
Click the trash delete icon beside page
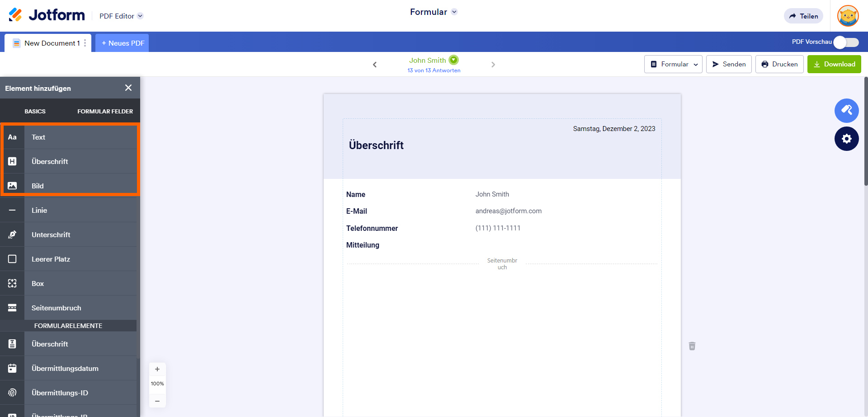692,346
